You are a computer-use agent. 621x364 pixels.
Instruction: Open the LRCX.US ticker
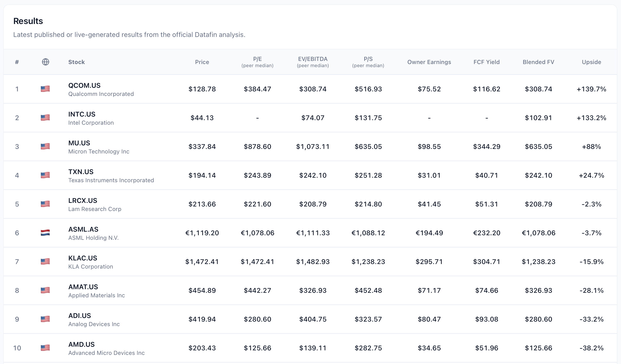83,201
